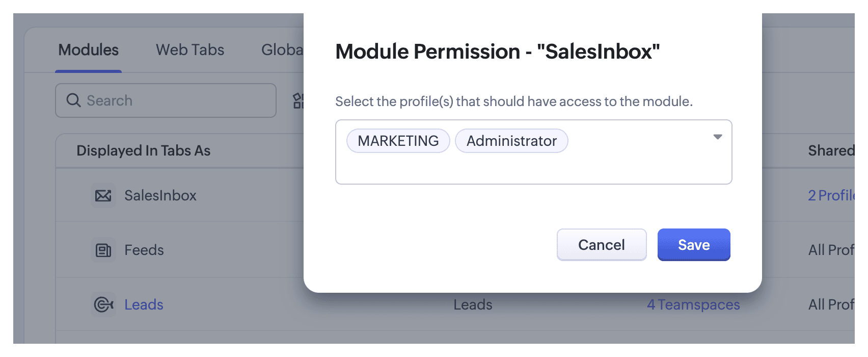868x357 pixels.
Task: Expand the profile selection dropdown arrow
Action: point(718,137)
